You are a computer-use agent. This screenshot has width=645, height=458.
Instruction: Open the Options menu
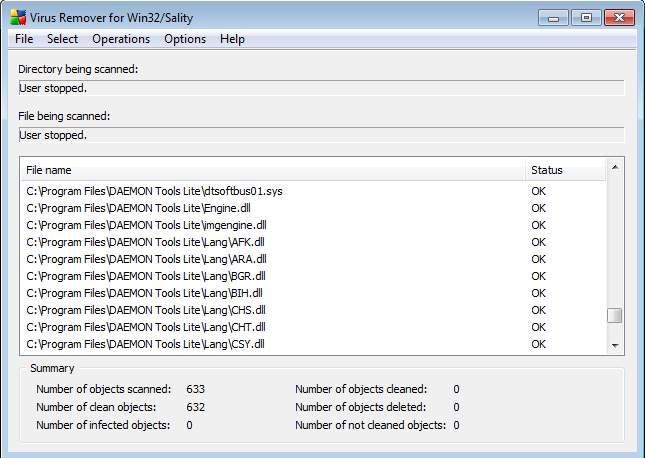click(x=185, y=39)
